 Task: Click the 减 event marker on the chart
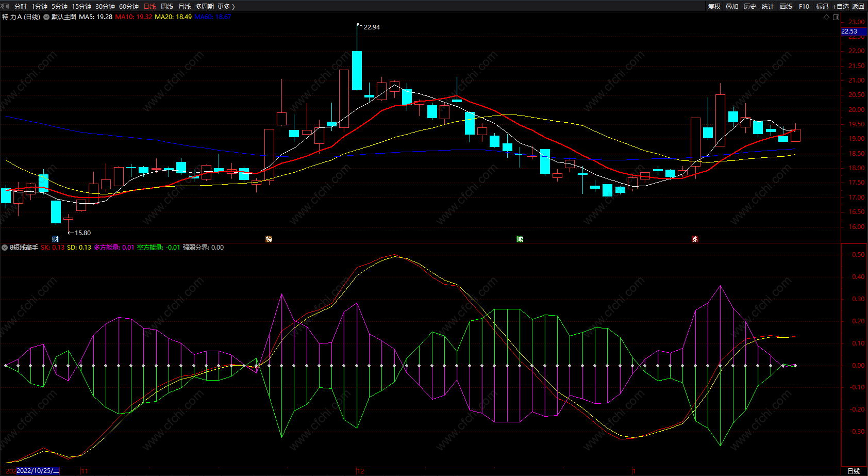[520, 239]
